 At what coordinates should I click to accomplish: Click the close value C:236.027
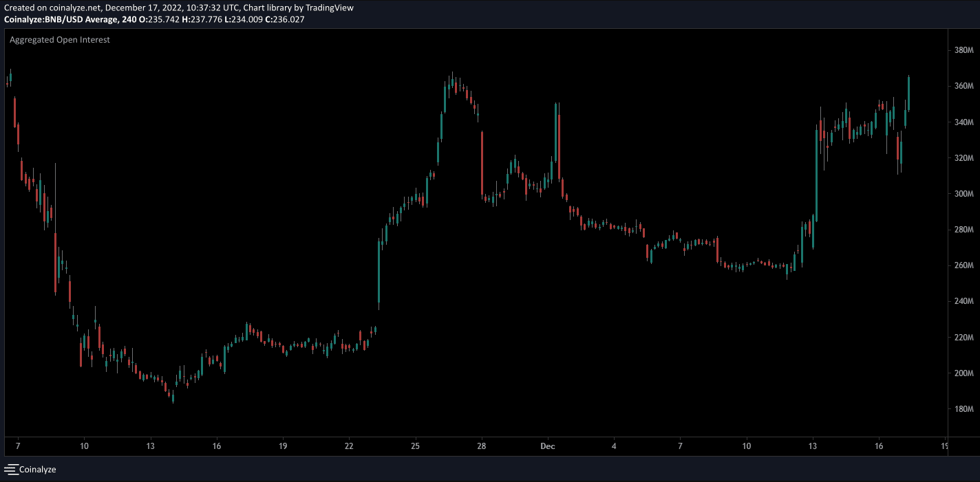[285, 19]
